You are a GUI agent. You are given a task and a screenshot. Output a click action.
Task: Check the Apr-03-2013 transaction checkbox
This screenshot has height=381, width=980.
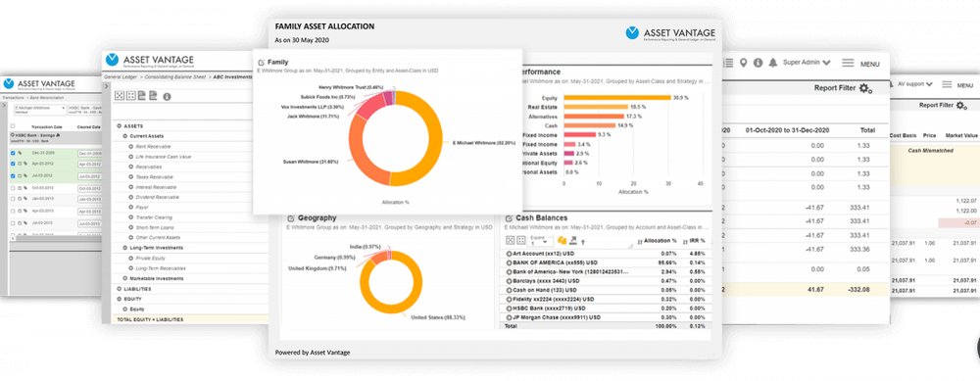point(14,211)
